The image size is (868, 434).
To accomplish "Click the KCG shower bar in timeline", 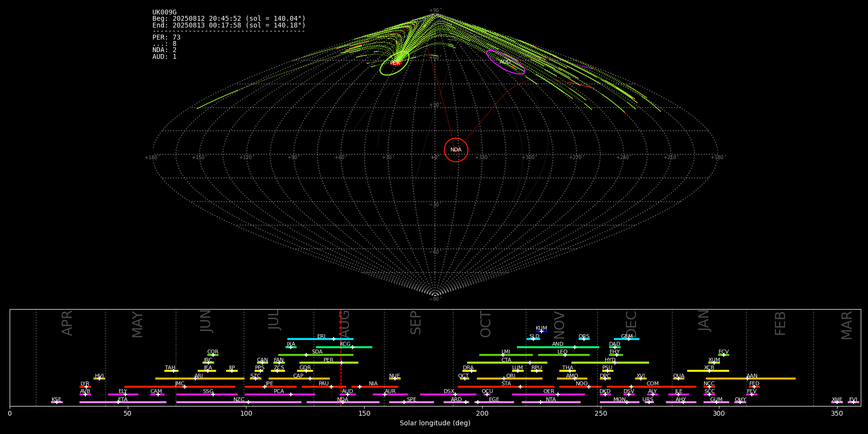I will [x=344, y=347].
